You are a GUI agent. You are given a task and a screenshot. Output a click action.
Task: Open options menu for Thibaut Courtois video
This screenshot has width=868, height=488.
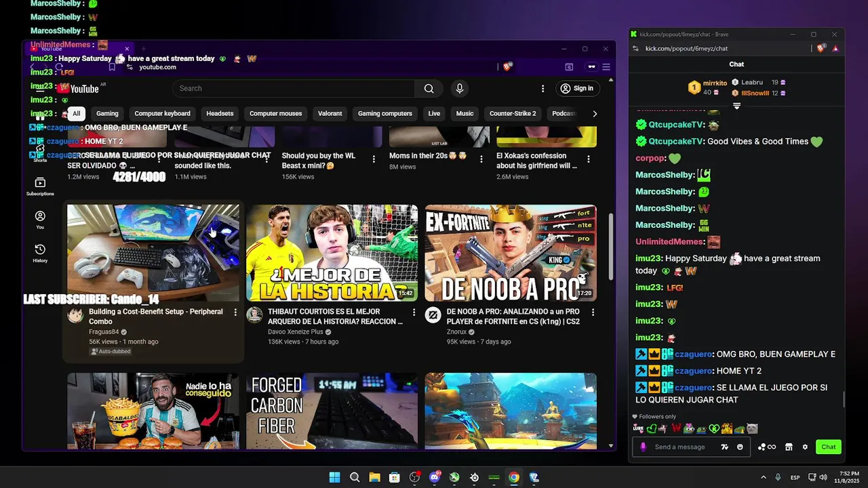(x=414, y=312)
